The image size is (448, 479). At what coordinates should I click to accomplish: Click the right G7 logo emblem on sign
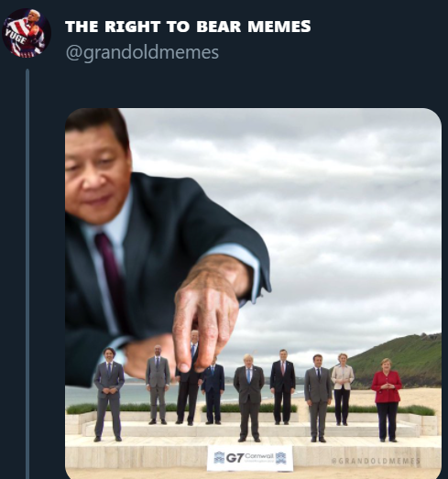click(281, 458)
